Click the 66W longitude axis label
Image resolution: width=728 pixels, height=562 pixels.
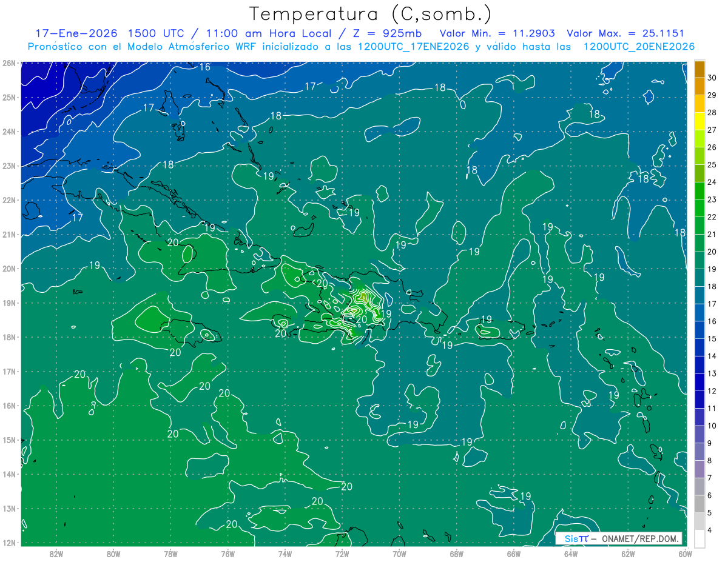pos(513,553)
